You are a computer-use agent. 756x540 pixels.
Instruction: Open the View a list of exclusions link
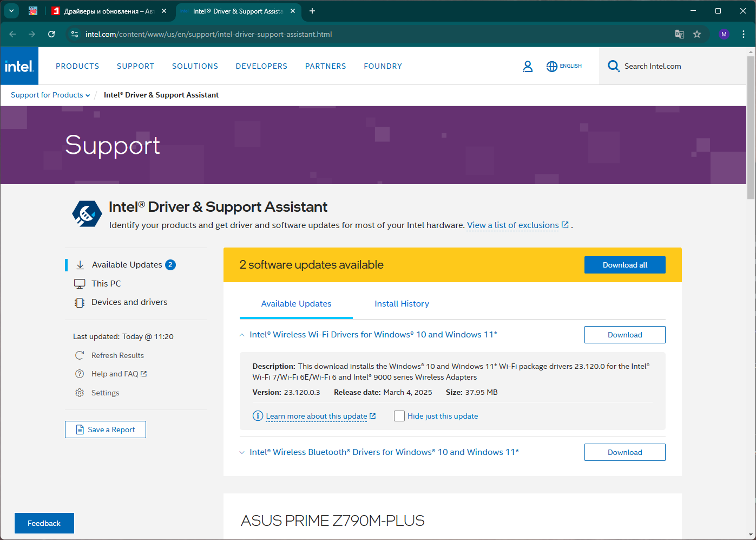[518, 225]
